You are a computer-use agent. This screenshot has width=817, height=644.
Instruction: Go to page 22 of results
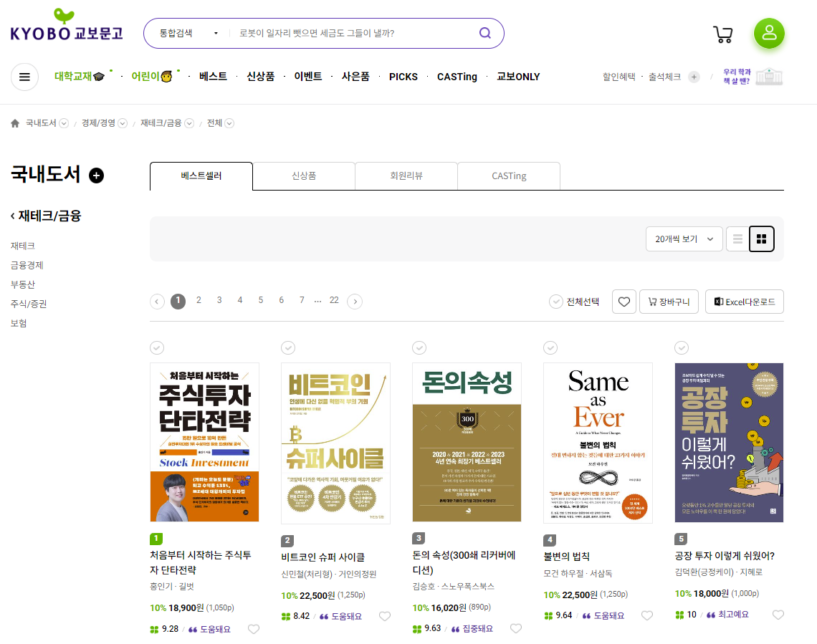pyautogui.click(x=334, y=300)
